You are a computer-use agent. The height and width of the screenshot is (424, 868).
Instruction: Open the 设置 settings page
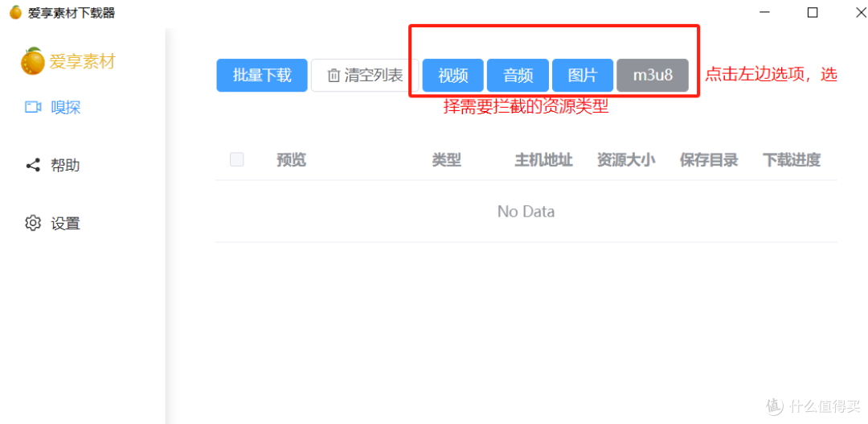tap(53, 224)
